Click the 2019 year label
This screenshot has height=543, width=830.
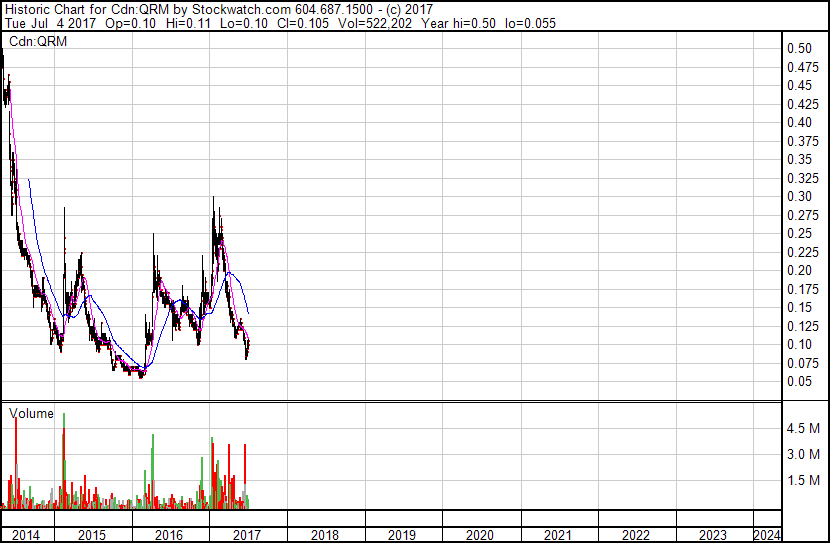(x=402, y=535)
